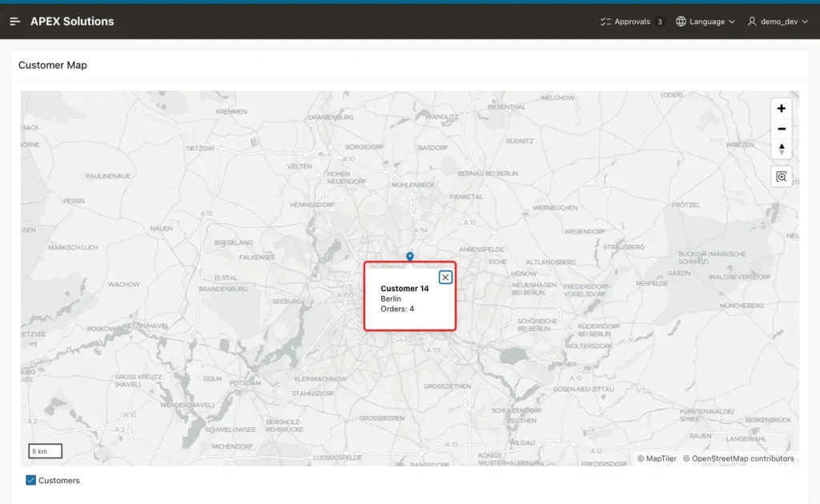Click the Nauen label on map
820x504 pixels.
tap(161, 228)
